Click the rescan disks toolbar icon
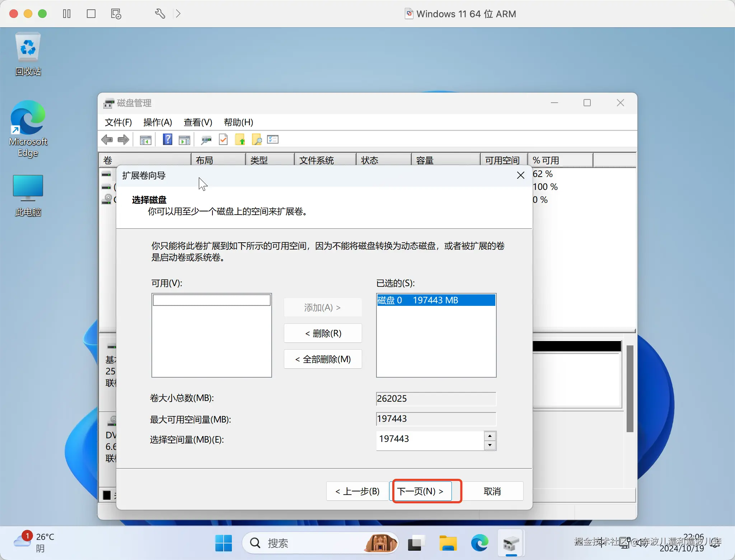Image resolution: width=735 pixels, height=560 pixels. 206,140
